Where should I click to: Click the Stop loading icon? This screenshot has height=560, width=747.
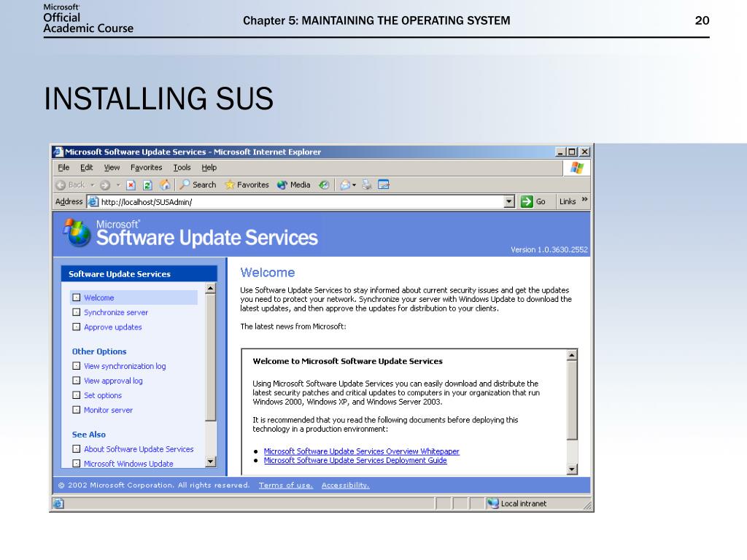131,185
